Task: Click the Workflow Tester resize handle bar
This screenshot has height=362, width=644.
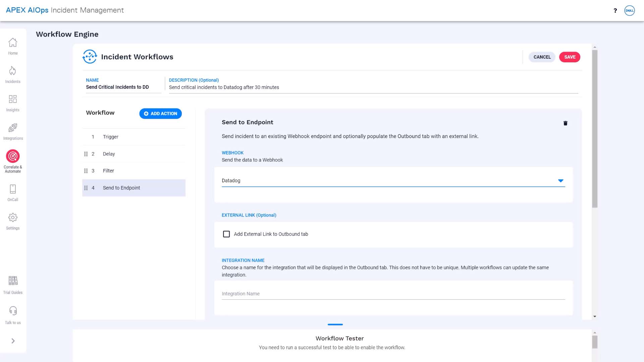Action: [335, 324]
